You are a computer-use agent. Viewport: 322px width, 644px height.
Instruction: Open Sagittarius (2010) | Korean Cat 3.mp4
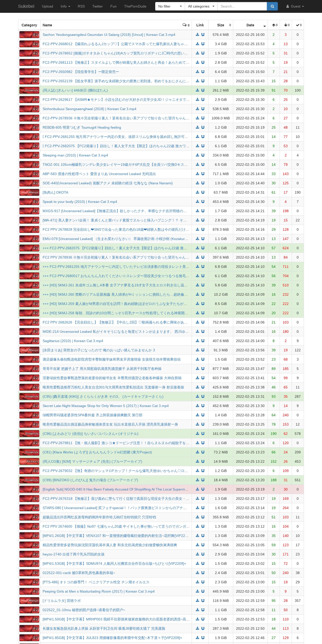pyautogui.click(x=73, y=341)
